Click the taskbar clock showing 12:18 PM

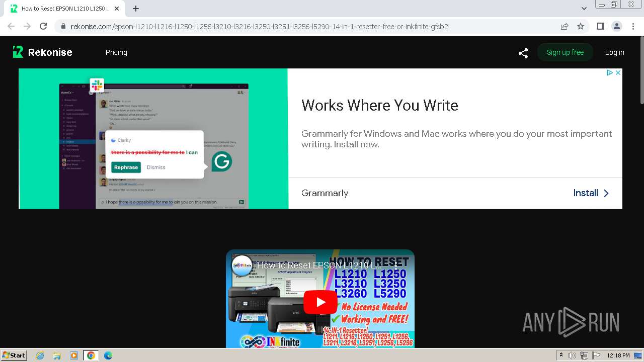(618, 355)
